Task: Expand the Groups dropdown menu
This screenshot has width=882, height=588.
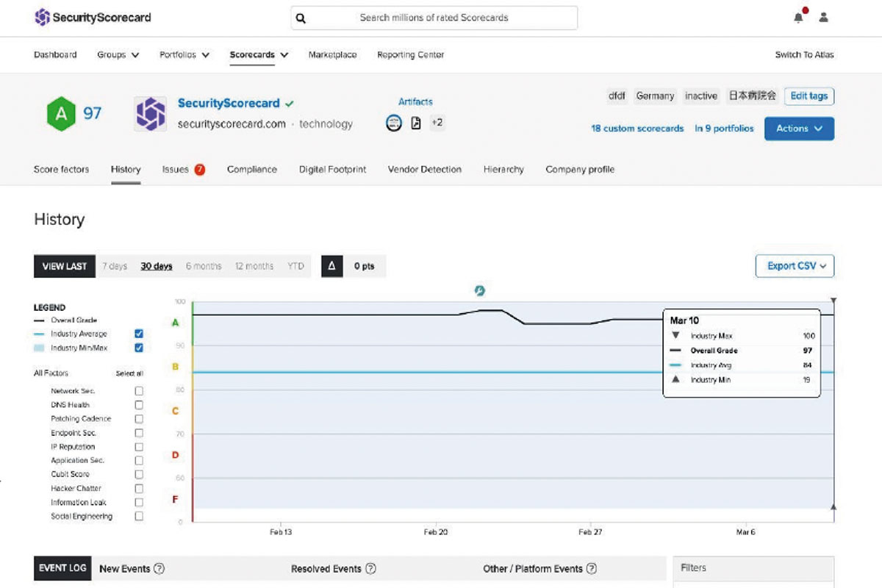Action: point(118,55)
